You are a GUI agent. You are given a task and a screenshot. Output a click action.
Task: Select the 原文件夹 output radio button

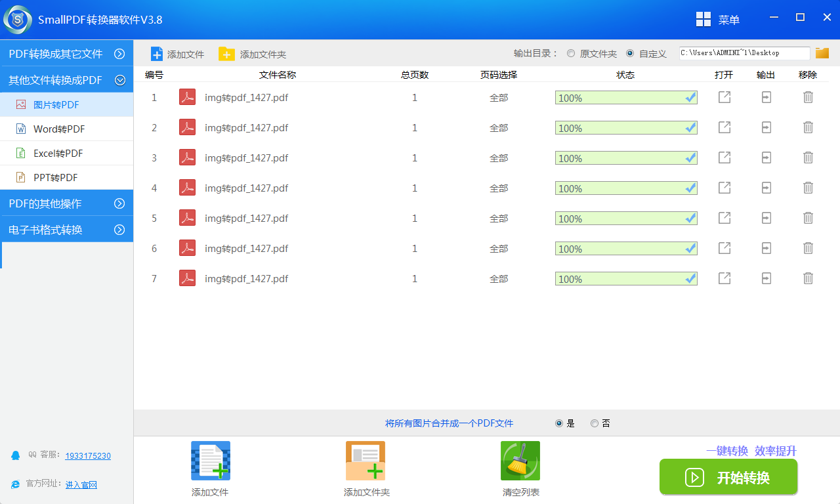point(571,53)
